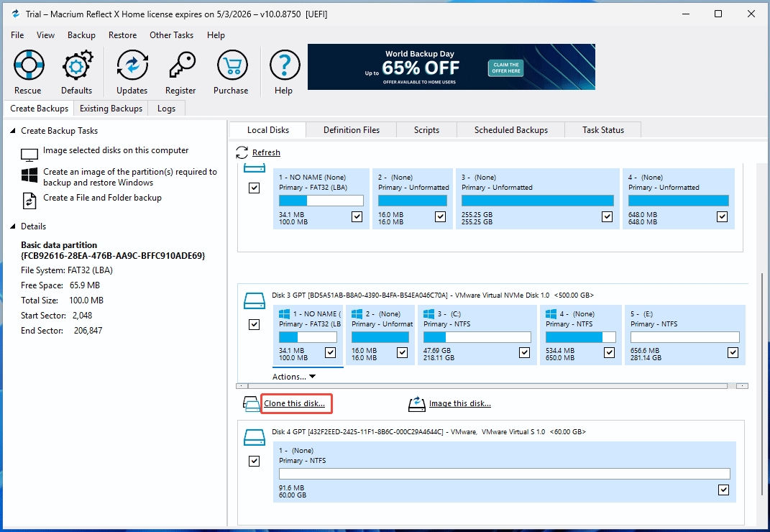Click Windows flag on Disk 3 partition 1
The width and height of the screenshot is (770, 532).
[284, 314]
